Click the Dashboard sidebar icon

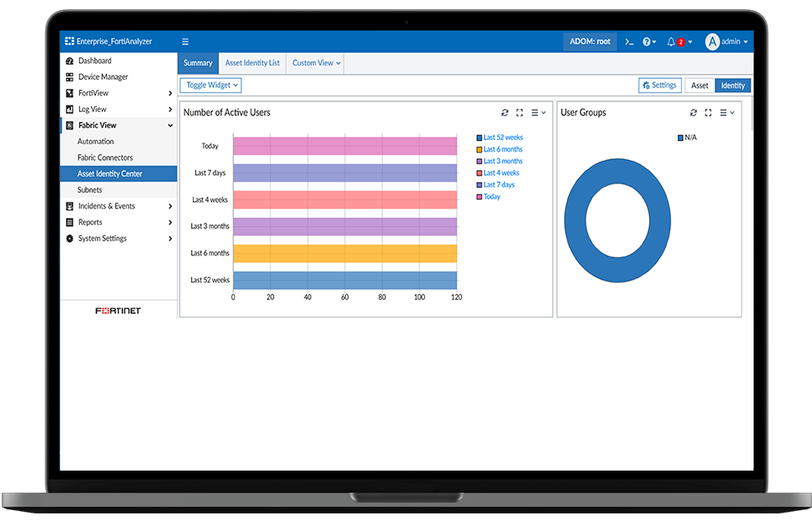coord(69,61)
